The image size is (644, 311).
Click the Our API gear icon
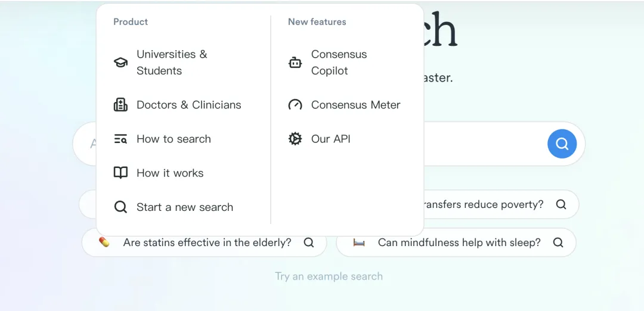pos(295,139)
